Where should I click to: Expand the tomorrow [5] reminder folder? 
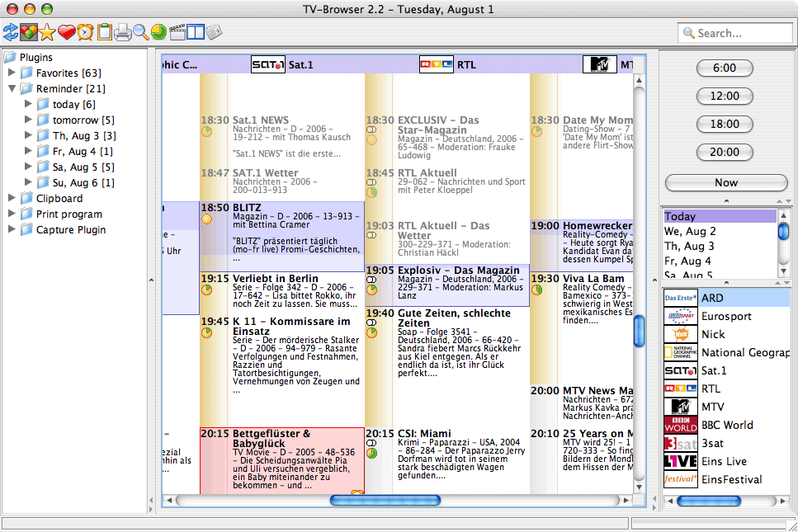coord(29,120)
